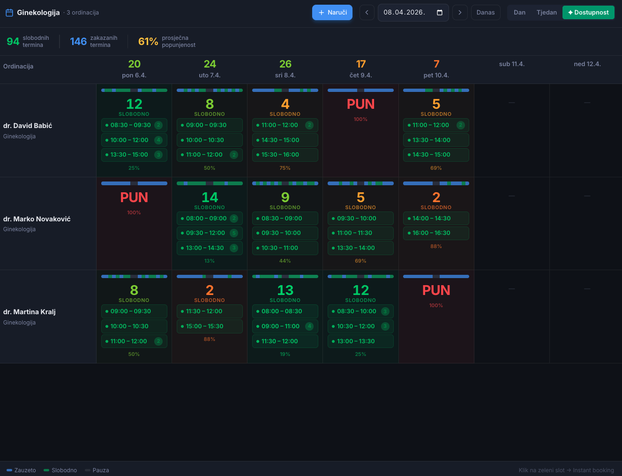Click the date field 08.04.2026.
The image size is (622, 476).
[413, 13]
